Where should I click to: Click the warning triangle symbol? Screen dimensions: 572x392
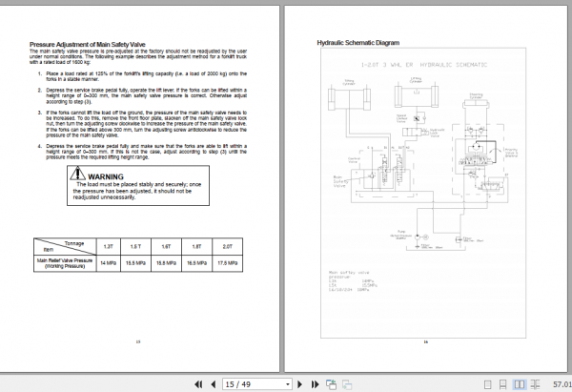point(78,174)
